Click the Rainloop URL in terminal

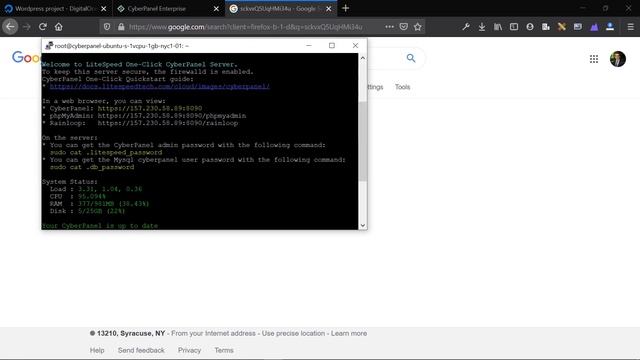(168, 123)
